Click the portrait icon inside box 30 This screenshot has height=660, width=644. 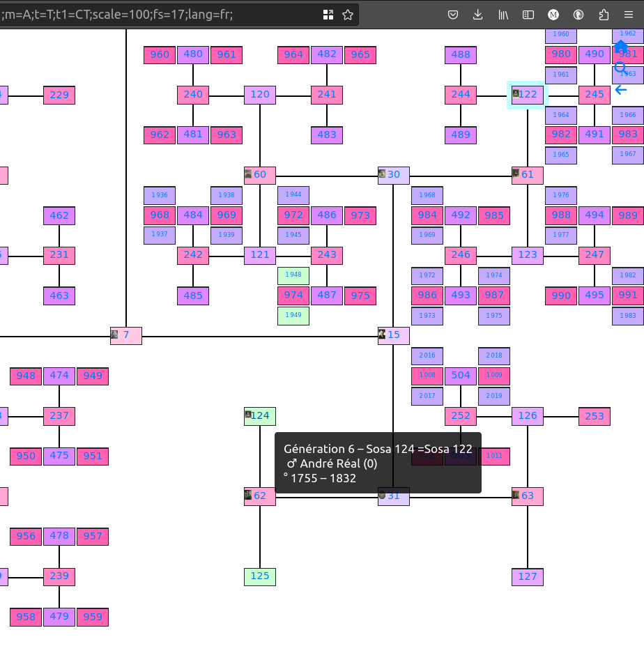click(382, 174)
